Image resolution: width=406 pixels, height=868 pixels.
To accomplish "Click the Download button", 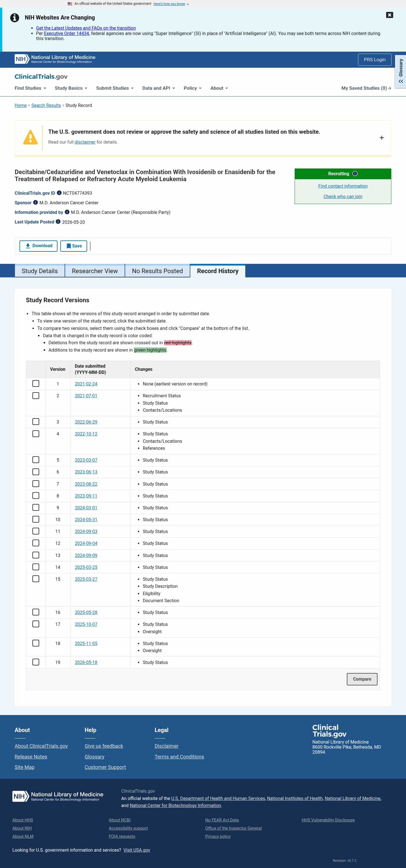I will click(x=38, y=246).
